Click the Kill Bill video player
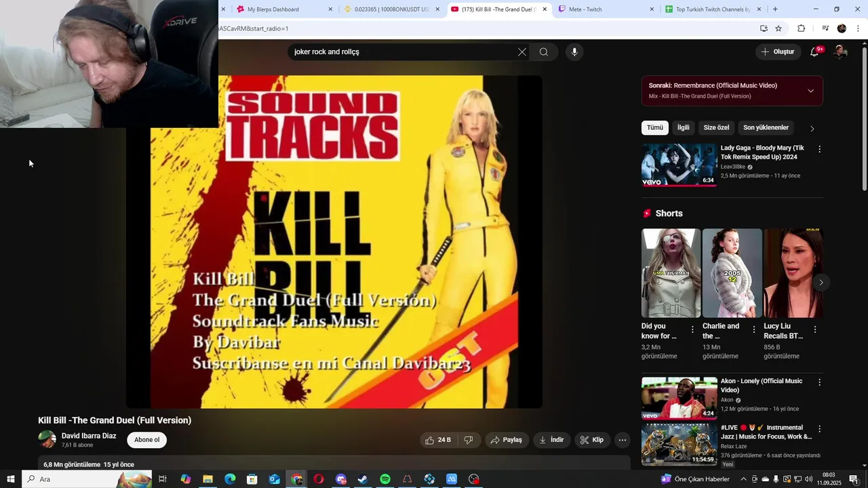The width and height of the screenshot is (868, 488). 334,242
